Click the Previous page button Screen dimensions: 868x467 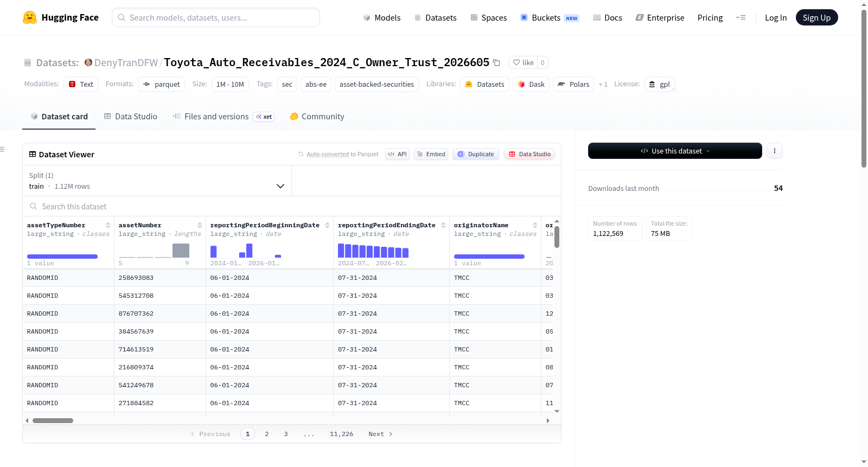point(210,434)
